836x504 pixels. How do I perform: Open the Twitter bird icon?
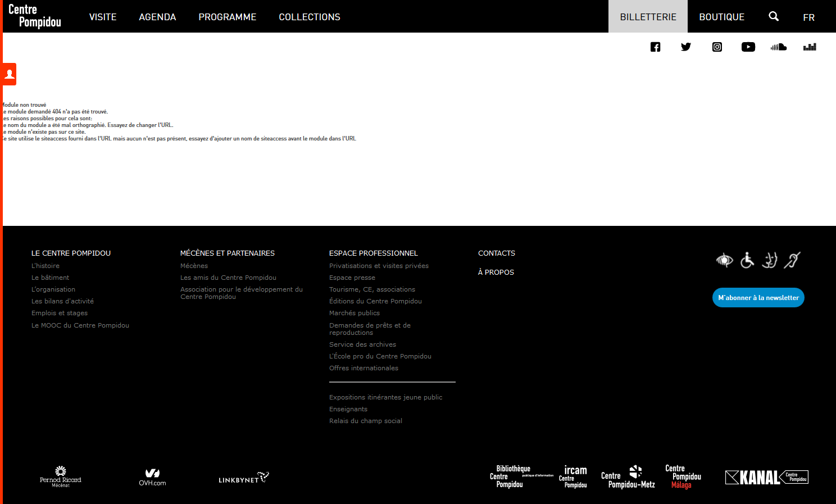686,47
